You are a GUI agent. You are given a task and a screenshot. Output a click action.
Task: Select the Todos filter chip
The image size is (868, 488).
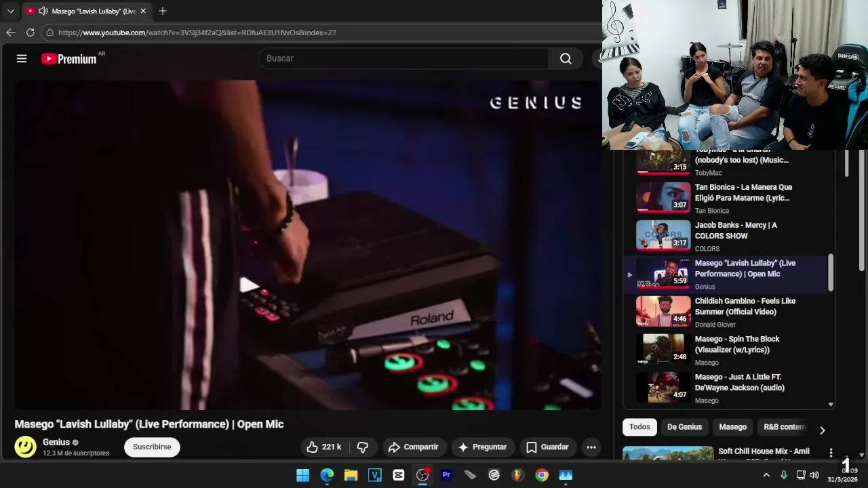[x=639, y=427]
